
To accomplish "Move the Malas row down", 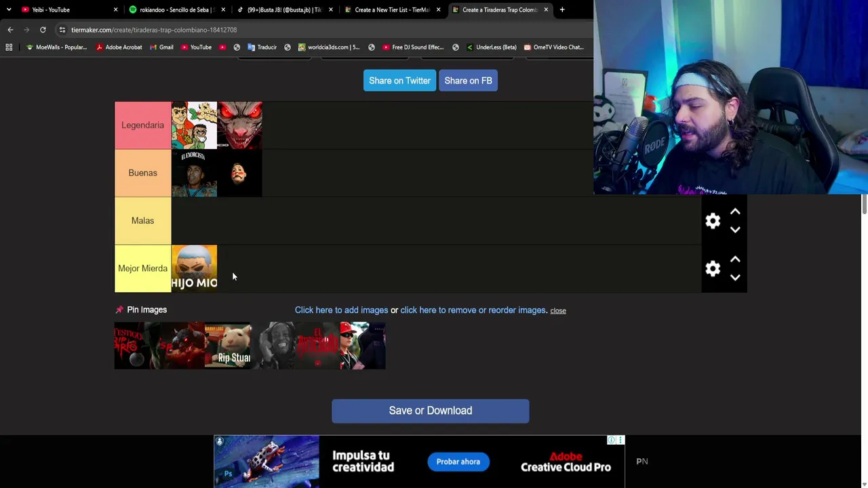I will point(735,230).
